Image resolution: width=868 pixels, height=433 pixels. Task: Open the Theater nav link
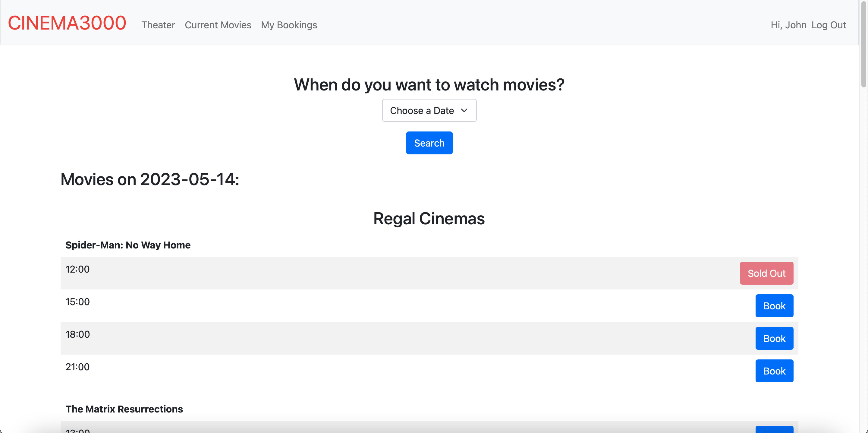click(x=158, y=25)
